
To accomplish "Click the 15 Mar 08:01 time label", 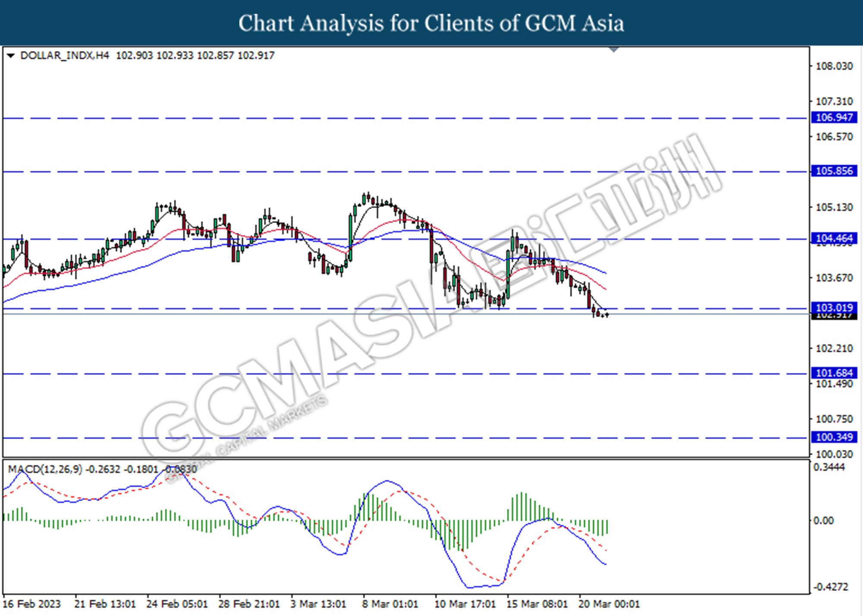I will (x=537, y=604).
